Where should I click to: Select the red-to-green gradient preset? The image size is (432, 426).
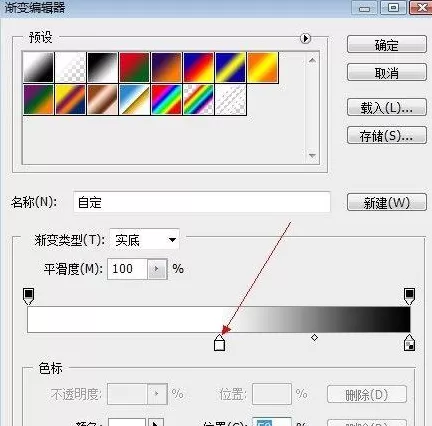(134, 67)
